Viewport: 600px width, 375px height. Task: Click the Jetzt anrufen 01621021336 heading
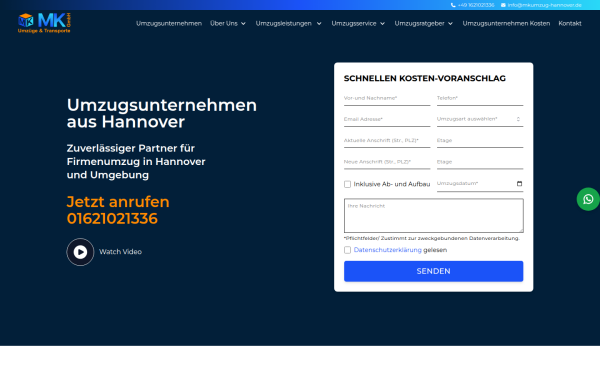(118, 210)
